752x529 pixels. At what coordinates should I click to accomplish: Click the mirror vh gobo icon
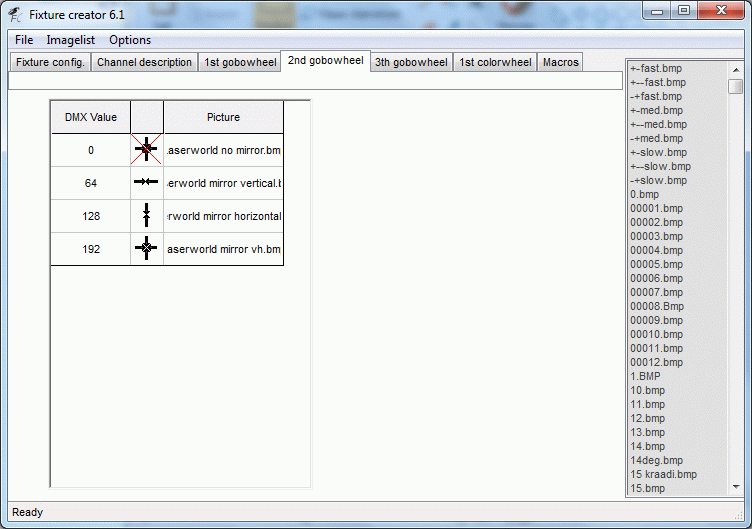(146, 248)
